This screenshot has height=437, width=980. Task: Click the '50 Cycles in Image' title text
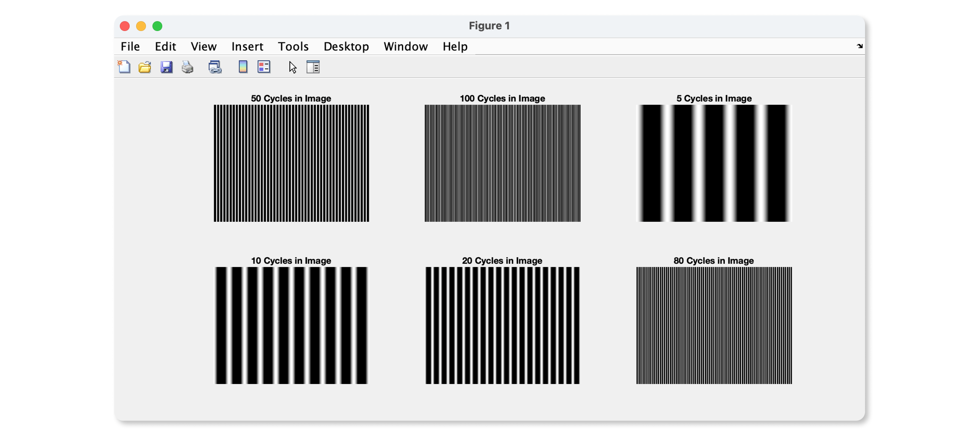[291, 98]
